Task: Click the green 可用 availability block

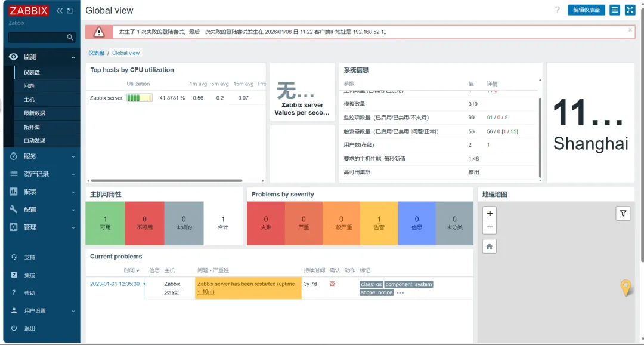Action: click(x=105, y=223)
